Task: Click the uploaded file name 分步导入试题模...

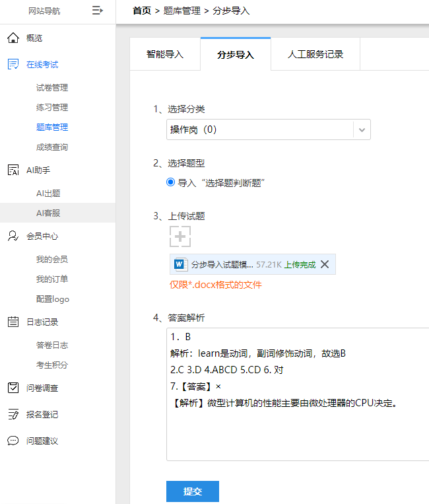Action: 222,264
